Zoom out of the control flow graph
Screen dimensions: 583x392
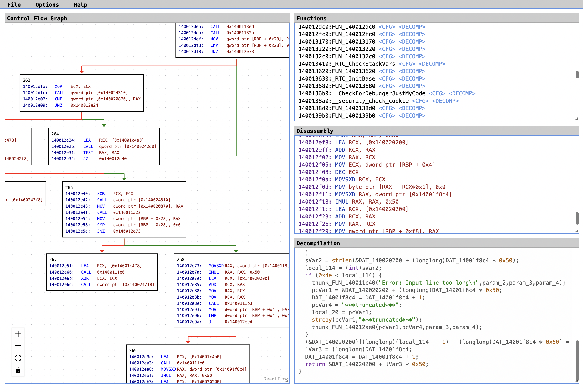click(x=18, y=345)
